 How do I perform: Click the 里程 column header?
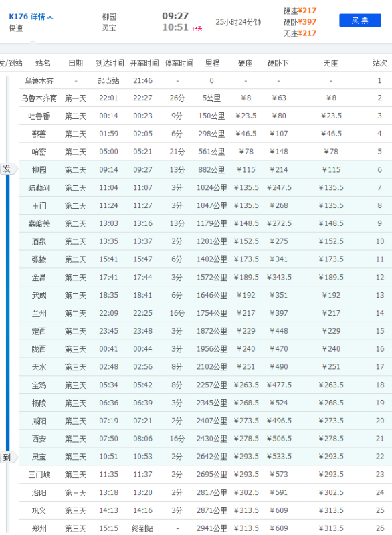click(x=212, y=63)
